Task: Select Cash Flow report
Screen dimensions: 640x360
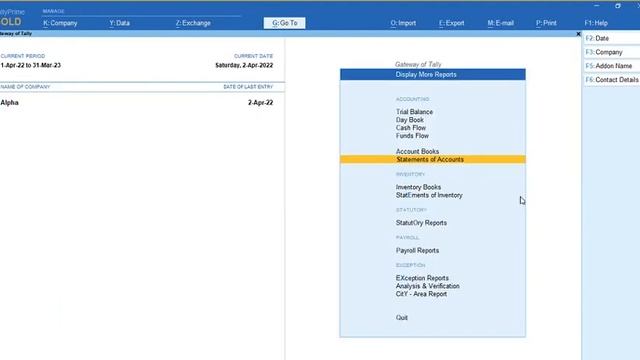Action: (x=411, y=128)
